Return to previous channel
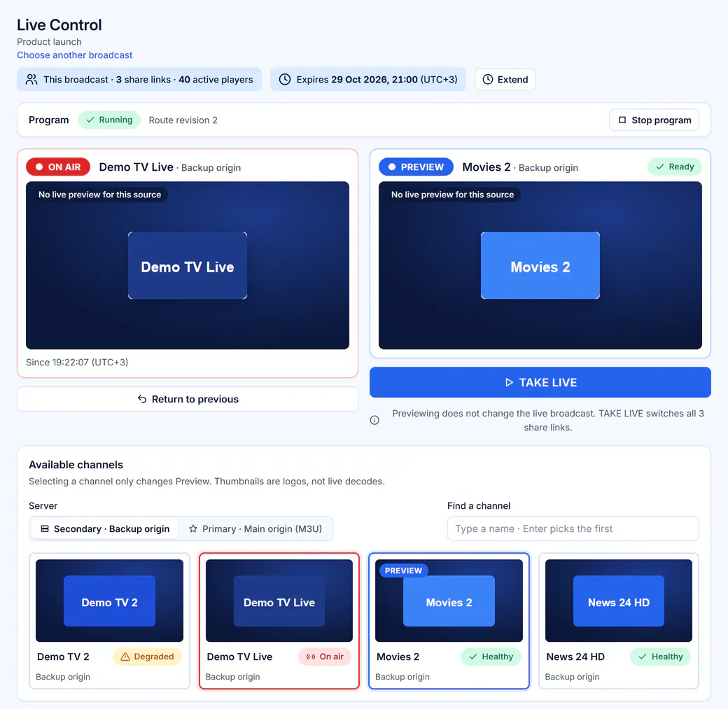This screenshot has height=709, width=728. [188, 400]
